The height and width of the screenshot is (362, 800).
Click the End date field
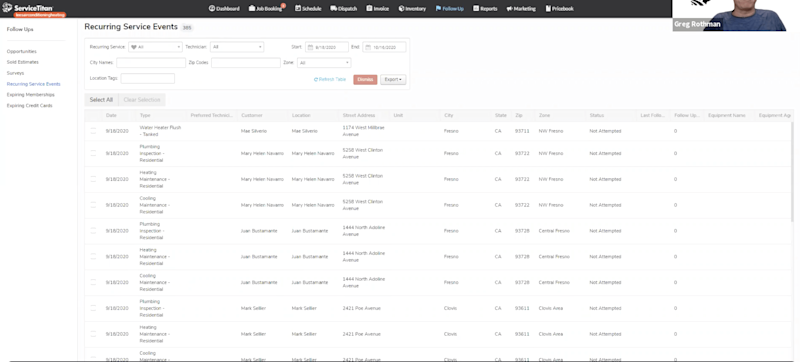point(384,47)
